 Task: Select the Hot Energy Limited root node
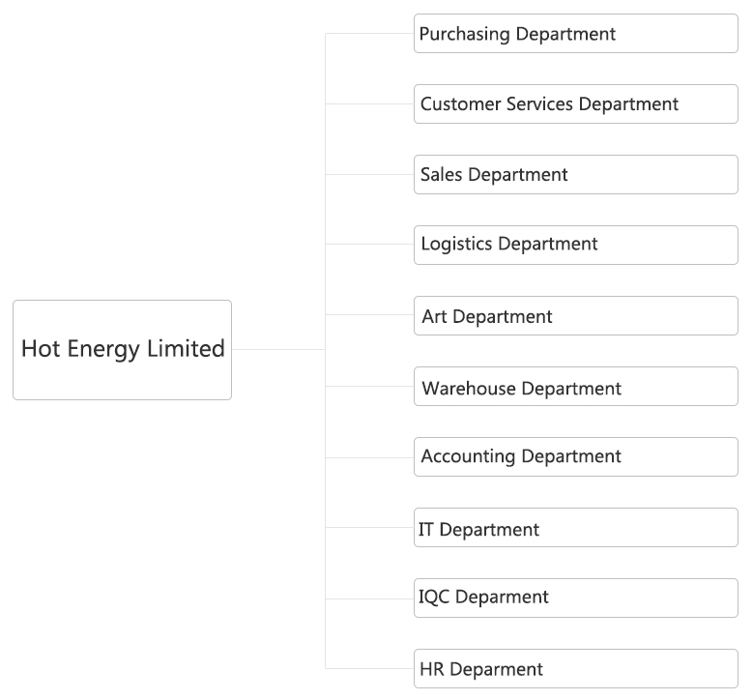coord(122,350)
